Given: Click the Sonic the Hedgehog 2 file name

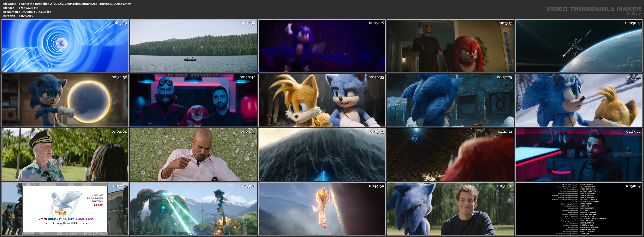Looking at the screenshot, I should point(76,4).
